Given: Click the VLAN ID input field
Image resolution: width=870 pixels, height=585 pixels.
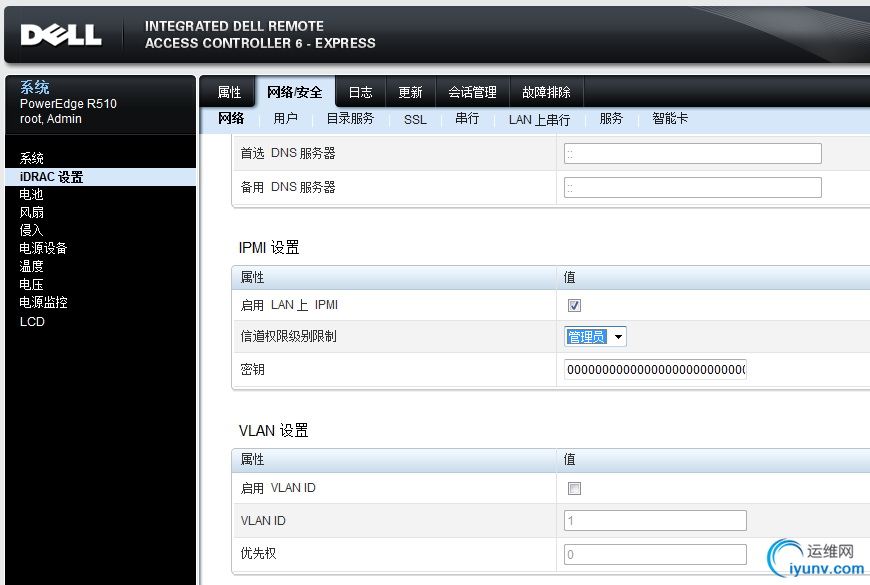Looking at the screenshot, I should pos(655,521).
